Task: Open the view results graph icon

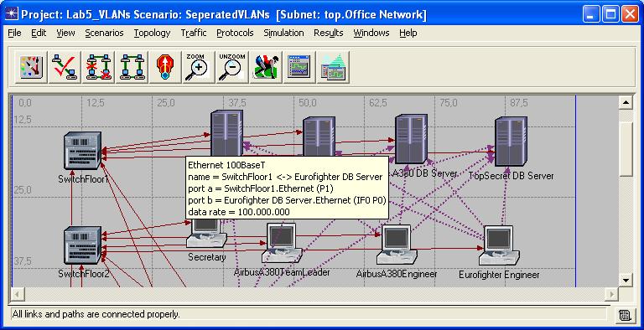Action: click(299, 67)
